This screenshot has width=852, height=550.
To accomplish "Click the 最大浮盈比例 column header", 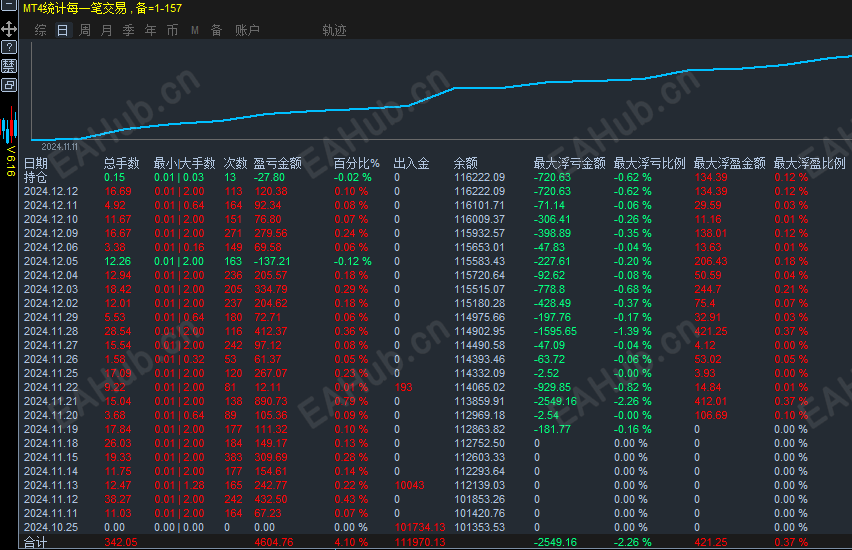I will click(x=809, y=163).
